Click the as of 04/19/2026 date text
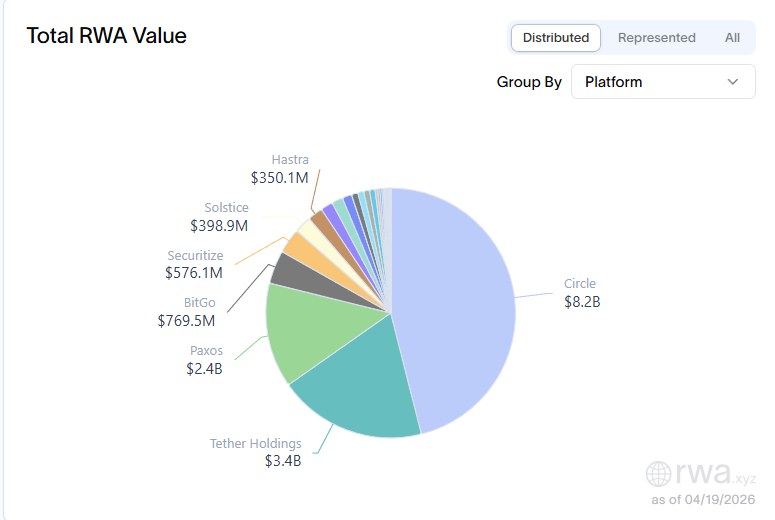Image resolution: width=775 pixels, height=520 pixels. 703,500
